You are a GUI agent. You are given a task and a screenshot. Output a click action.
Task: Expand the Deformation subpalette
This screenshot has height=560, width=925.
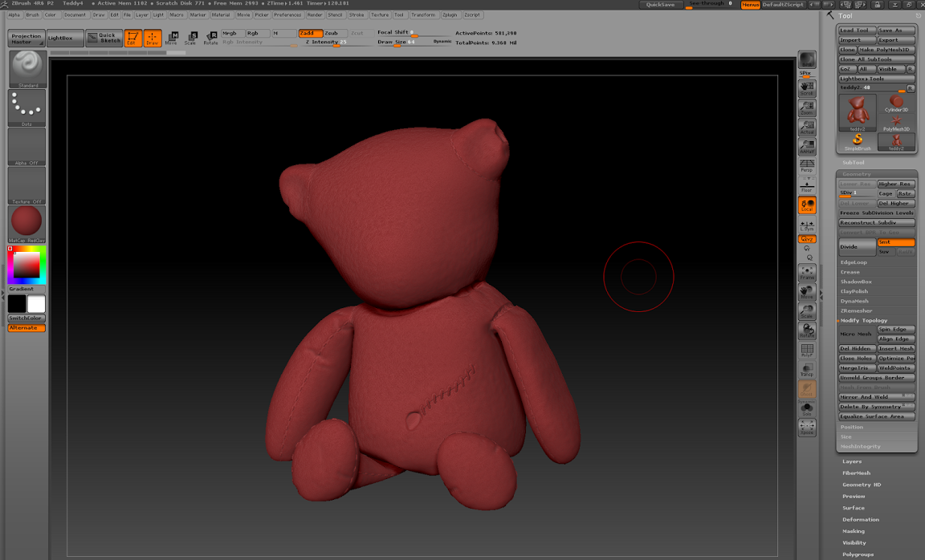(860, 519)
